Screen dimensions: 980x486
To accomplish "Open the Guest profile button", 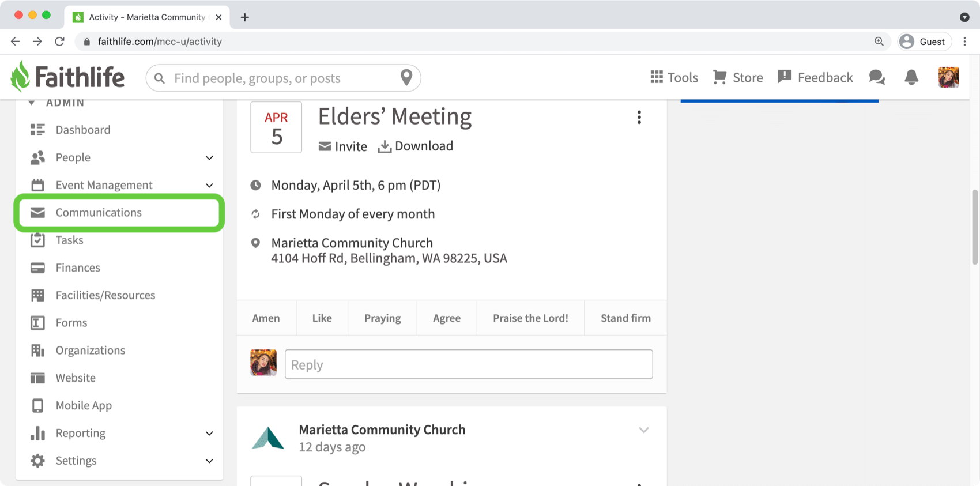I will click(x=924, y=42).
